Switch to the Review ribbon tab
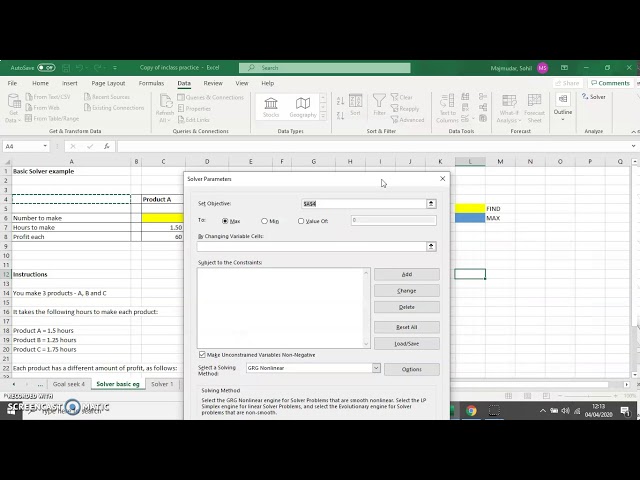Viewport: 640px width, 480px height. (x=213, y=83)
